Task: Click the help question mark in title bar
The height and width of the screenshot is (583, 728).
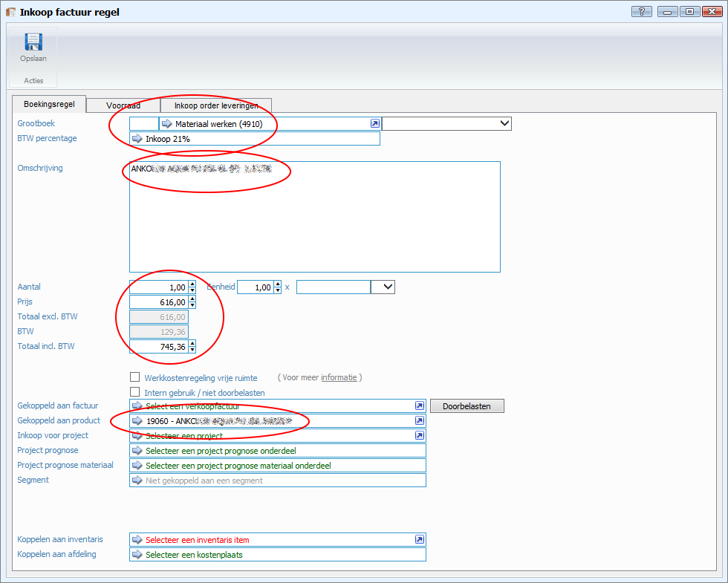Action: 642,12
